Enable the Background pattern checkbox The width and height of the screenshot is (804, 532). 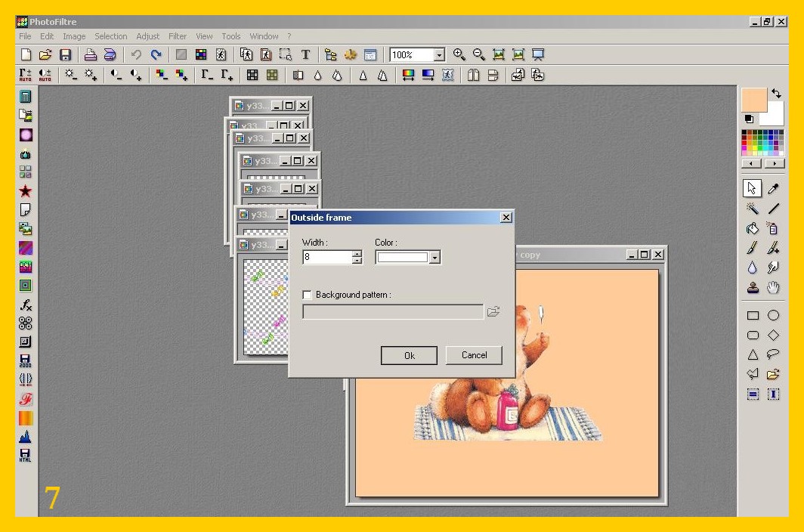pyautogui.click(x=307, y=295)
